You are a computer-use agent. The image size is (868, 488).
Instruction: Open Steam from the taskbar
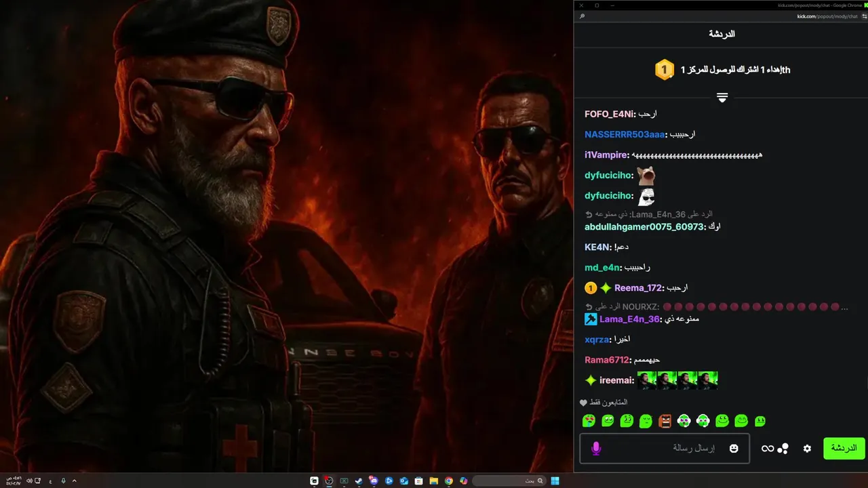[359, 481]
